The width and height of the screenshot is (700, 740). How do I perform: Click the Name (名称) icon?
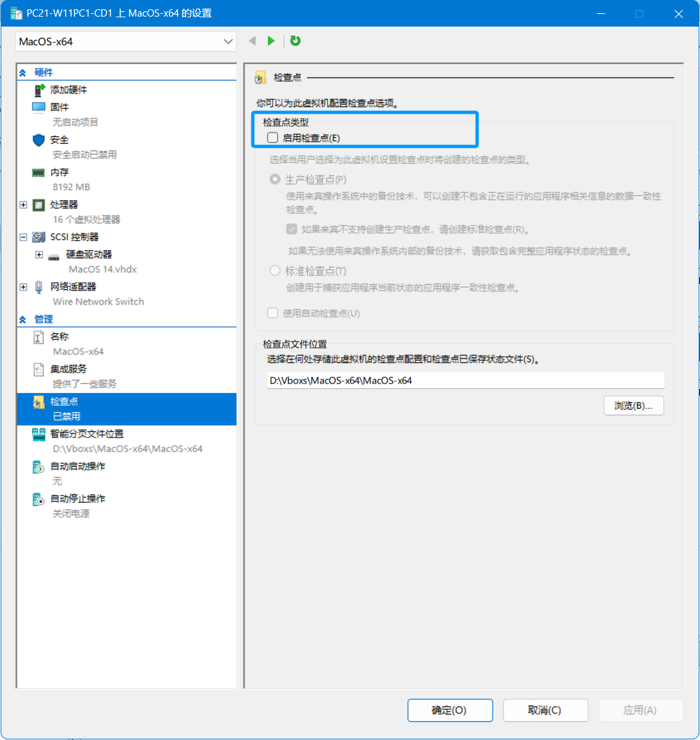tap(39, 337)
